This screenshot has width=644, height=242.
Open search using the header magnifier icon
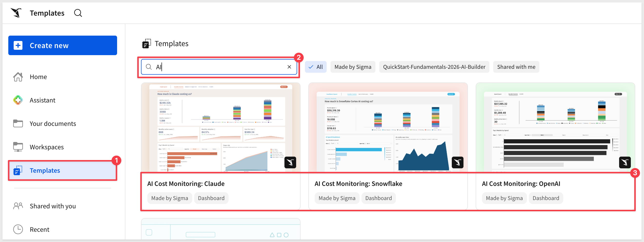click(x=78, y=13)
